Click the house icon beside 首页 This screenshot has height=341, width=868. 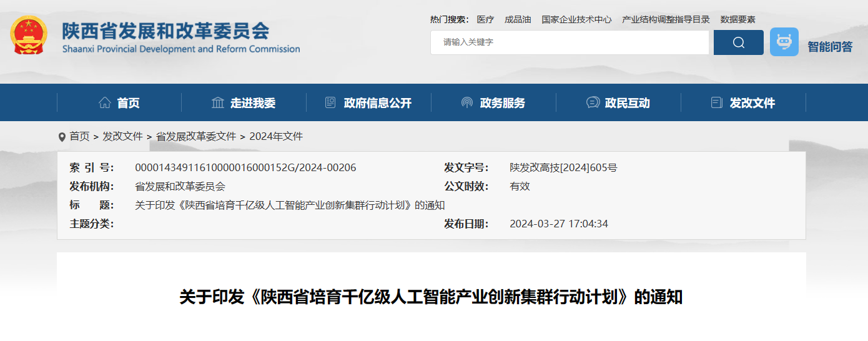[105, 103]
